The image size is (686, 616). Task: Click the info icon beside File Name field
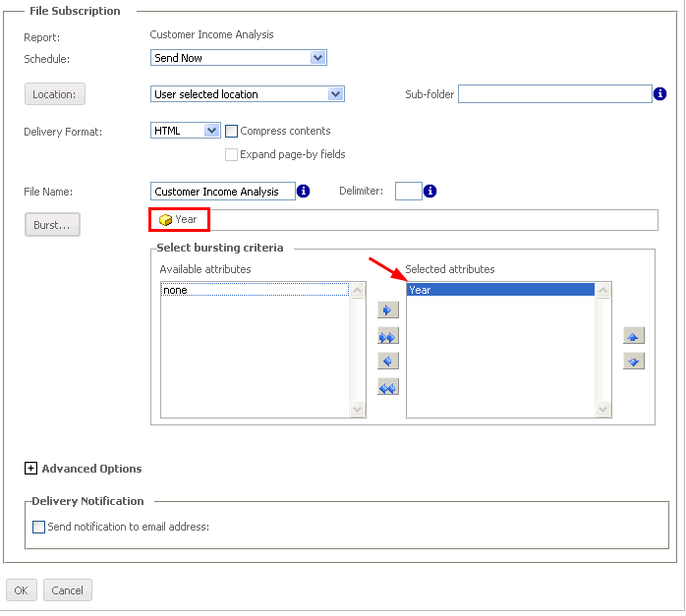point(304,192)
